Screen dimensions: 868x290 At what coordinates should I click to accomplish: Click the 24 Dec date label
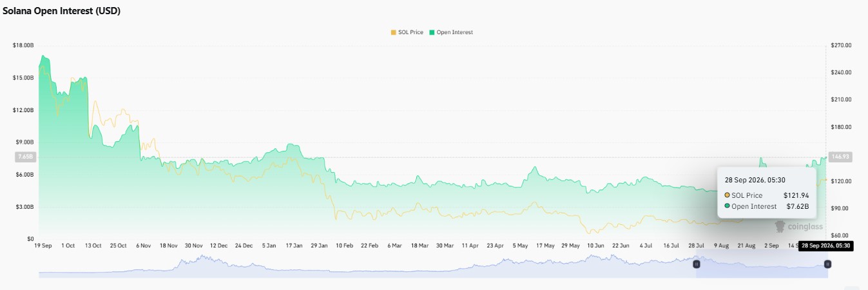[x=244, y=246]
